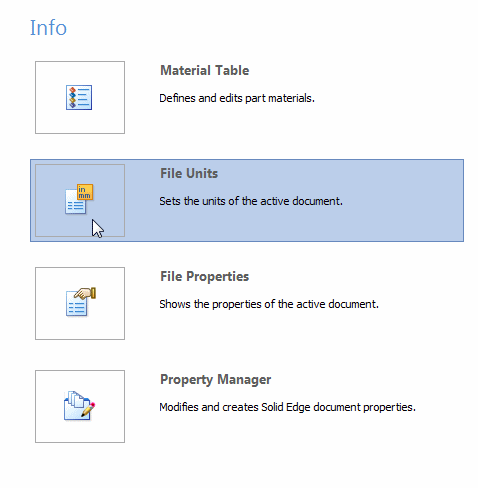478x488 pixels.
Task: Click 'Sets the units of the active document.'
Action: pyautogui.click(x=251, y=201)
